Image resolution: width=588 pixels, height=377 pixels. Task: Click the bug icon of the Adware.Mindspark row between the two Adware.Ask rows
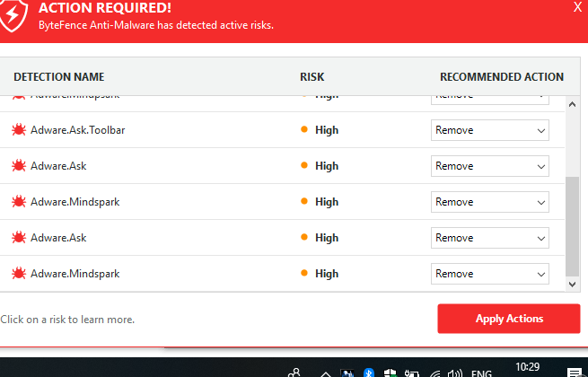19,202
